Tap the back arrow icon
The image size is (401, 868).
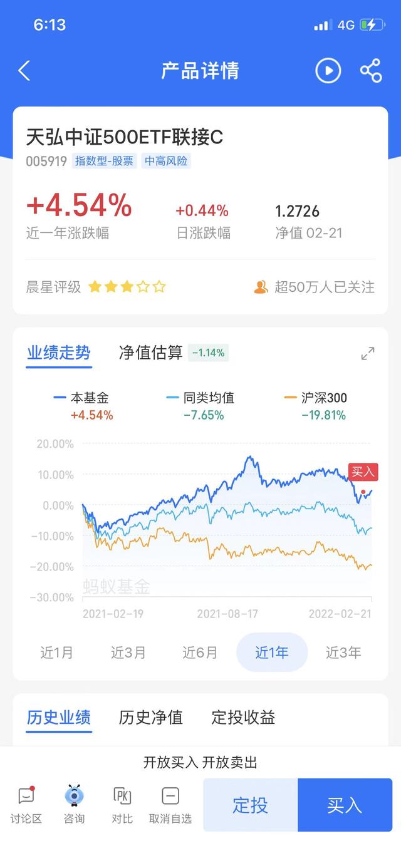point(24,71)
